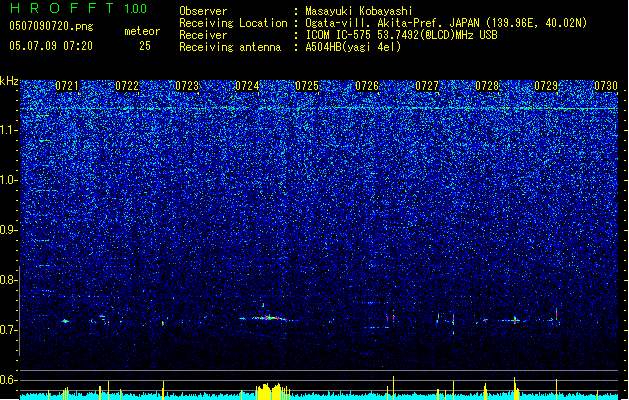This screenshot has height=400, width=629.
Task: Click the Ogata-vill. Akita-Pref. JAPAN location text
Action: [446, 23]
